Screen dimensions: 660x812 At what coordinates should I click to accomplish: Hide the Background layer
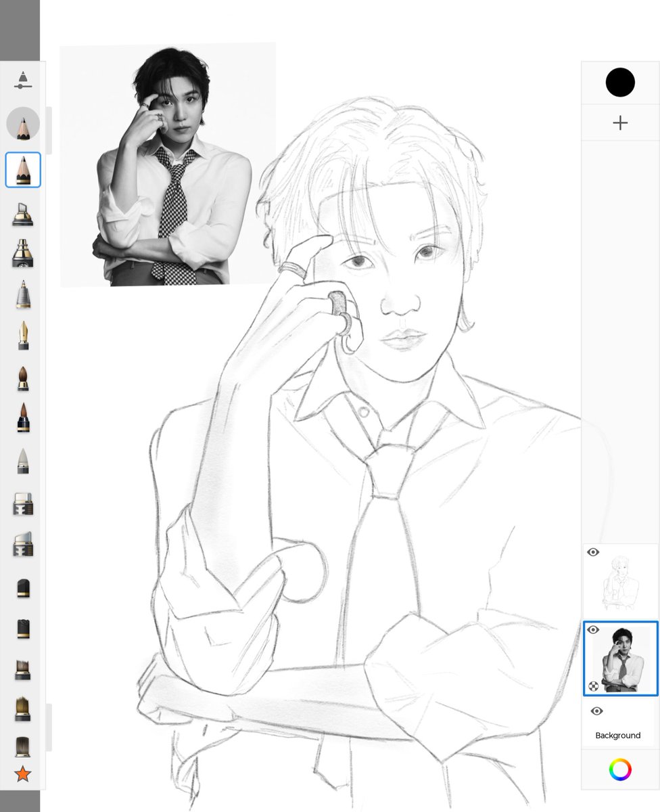tap(596, 710)
